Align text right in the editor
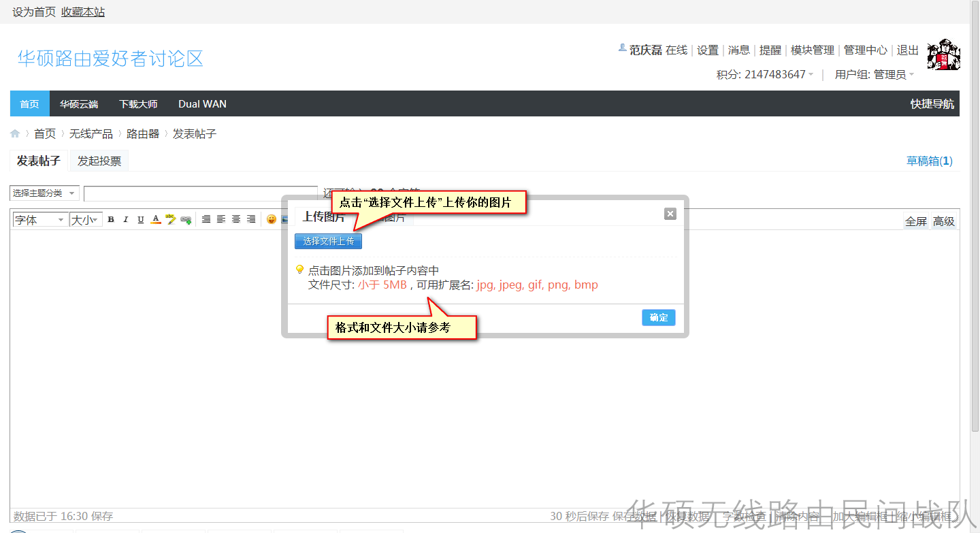Screen dimensions: 980x533 click(251, 219)
